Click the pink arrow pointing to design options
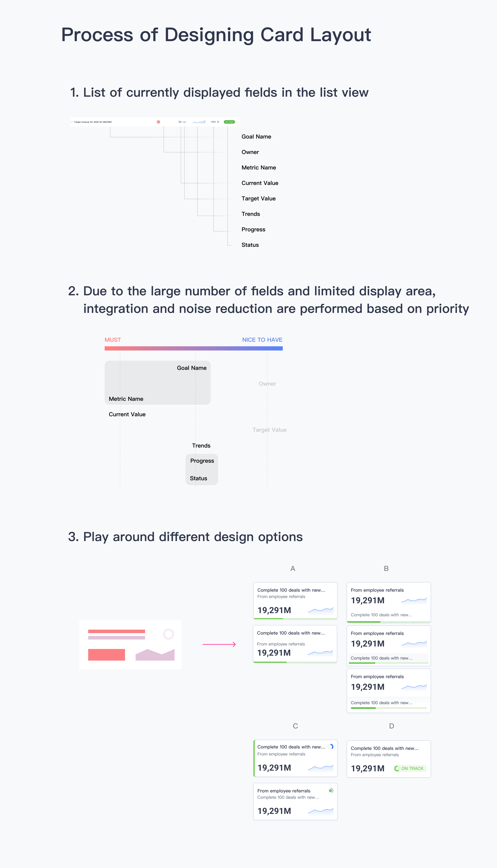Screen dimensions: 497x868 (219, 644)
